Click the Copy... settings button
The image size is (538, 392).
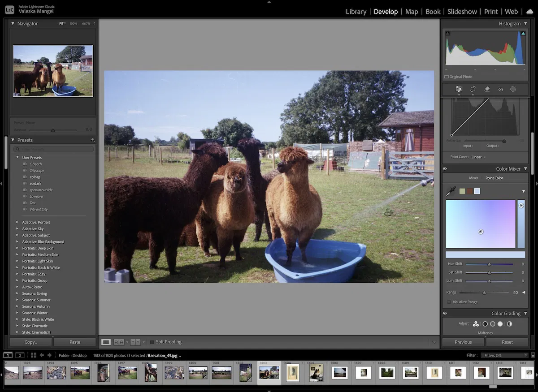(x=31, y=342)
